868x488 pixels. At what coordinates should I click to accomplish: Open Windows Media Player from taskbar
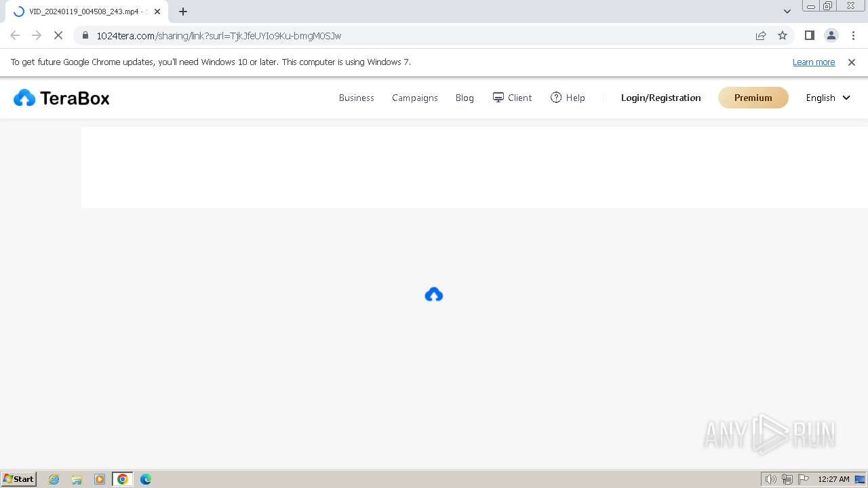click(100, 479)
